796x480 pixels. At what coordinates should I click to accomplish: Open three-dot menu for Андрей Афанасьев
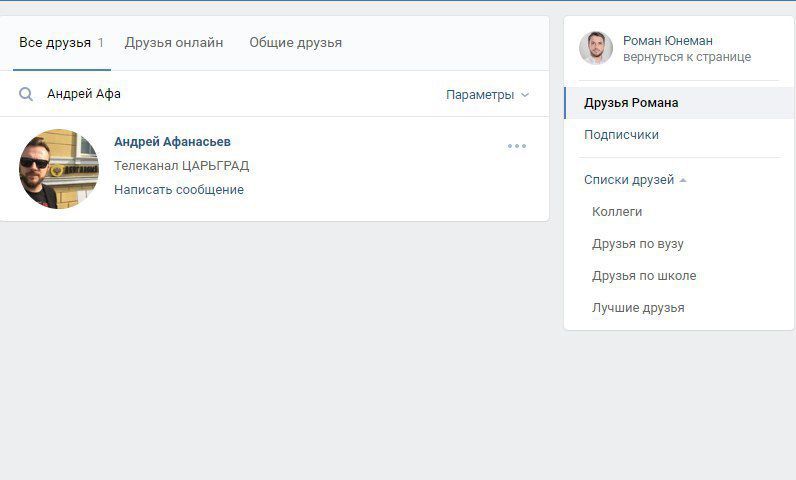pyautogui.click(x=517, y=146)
